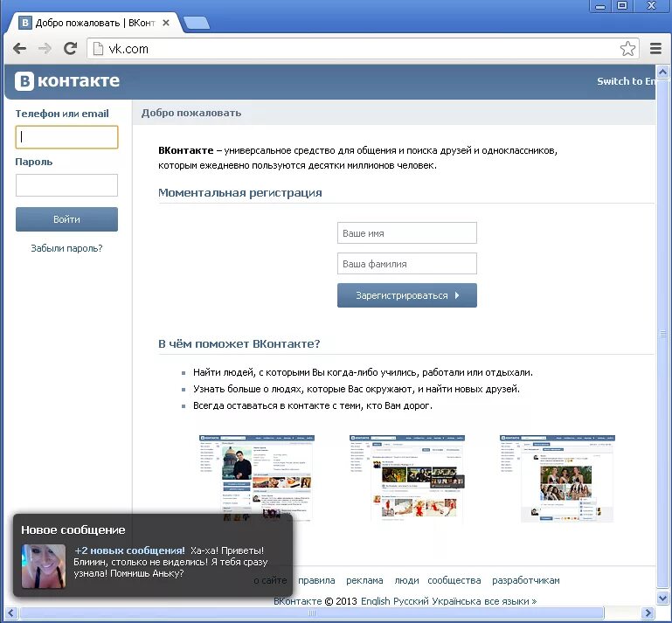
Task: Click horizontal scrollbar right arrow
Action: (648, 613)
